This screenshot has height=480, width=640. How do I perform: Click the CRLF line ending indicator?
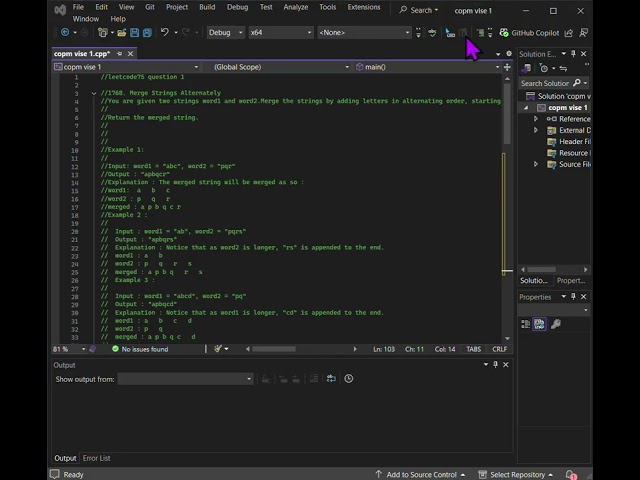click(499, 349)
